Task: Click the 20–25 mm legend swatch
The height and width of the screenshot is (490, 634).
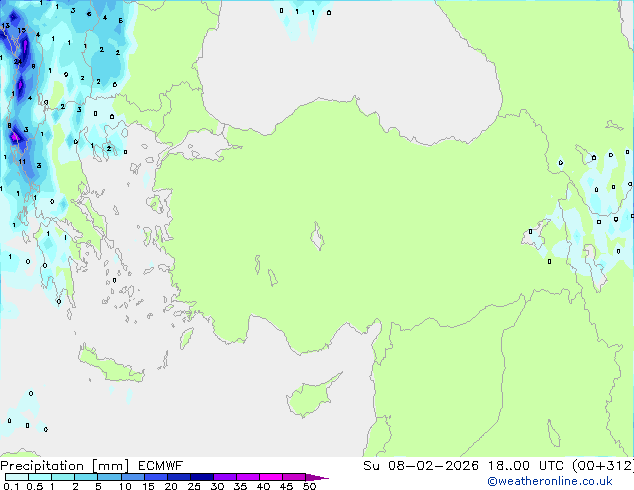Action: tap(179, 477)
